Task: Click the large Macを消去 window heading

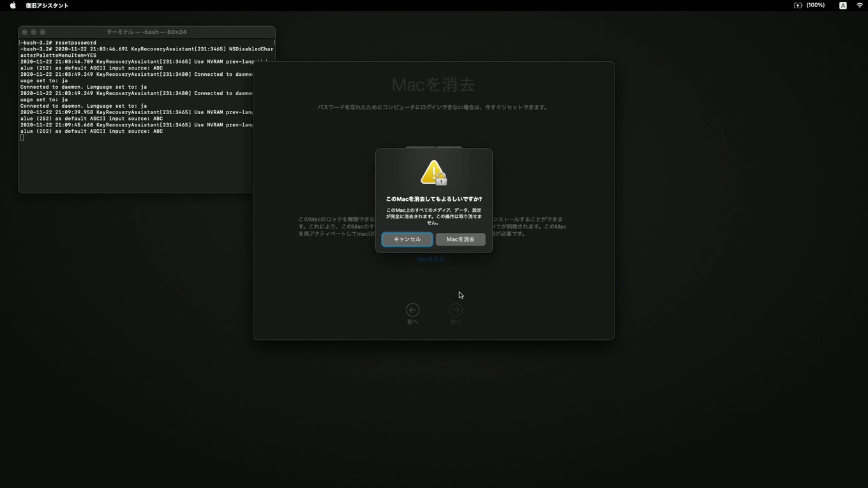Action: pyautogui.click(x=433, y=84)
